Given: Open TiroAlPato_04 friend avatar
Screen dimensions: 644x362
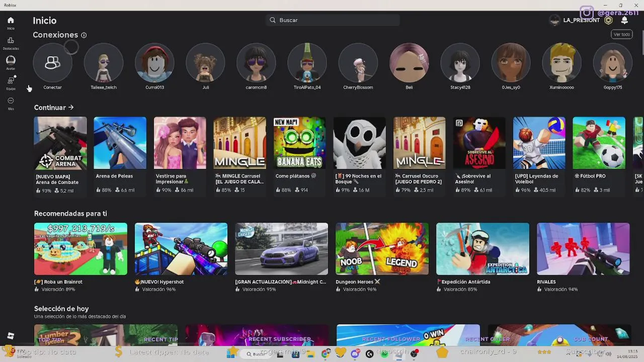Looking at the screenshot, I should click(x=307, y=63).
